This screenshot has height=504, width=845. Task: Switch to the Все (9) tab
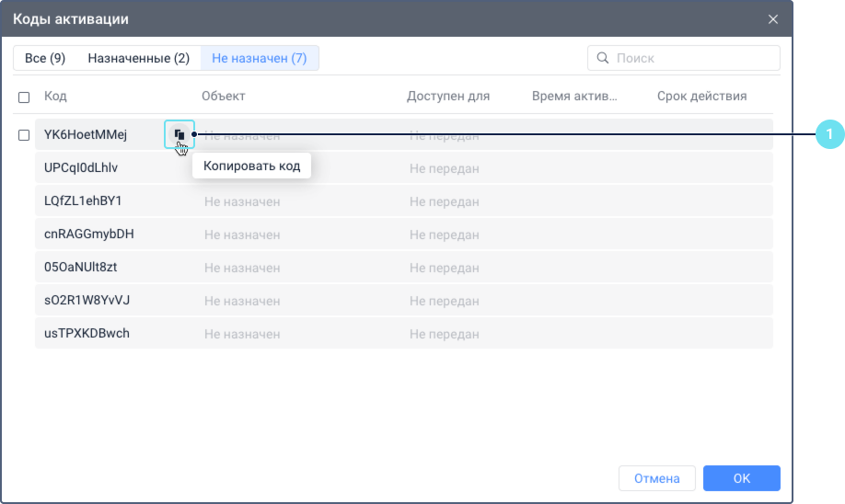point(45,58)
